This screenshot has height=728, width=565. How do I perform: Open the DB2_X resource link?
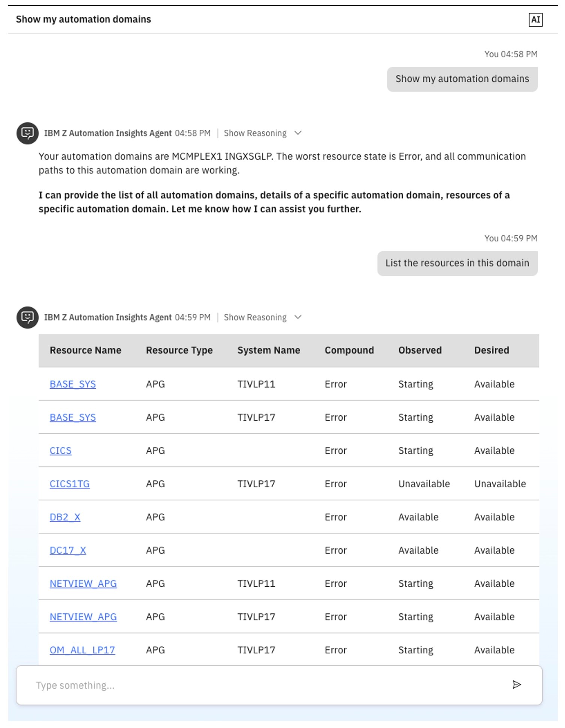click(x=65, y=517)
